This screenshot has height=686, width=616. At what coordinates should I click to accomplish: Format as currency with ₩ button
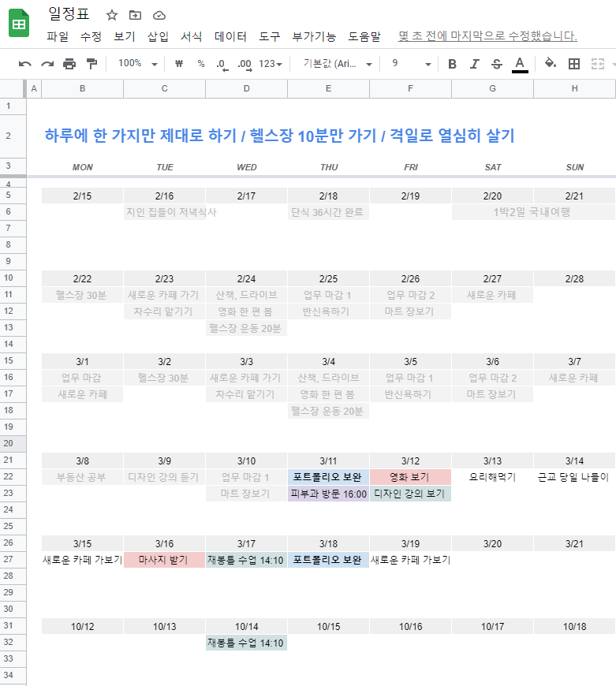coord(178,64)
